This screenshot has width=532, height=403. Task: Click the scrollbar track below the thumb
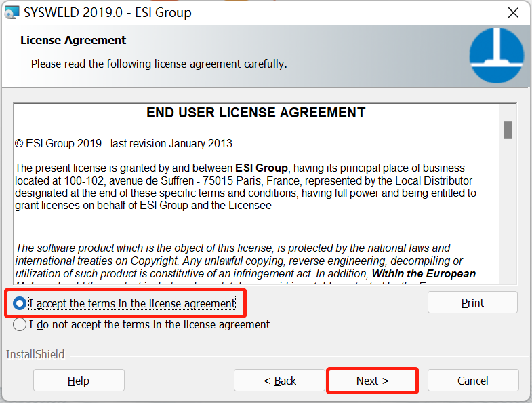click(508, 217)
